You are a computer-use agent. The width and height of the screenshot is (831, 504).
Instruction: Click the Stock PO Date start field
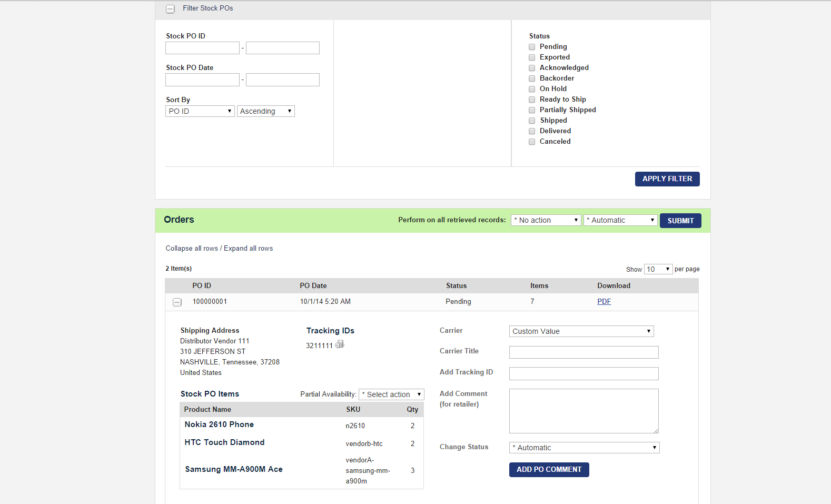tap(202, 80)
